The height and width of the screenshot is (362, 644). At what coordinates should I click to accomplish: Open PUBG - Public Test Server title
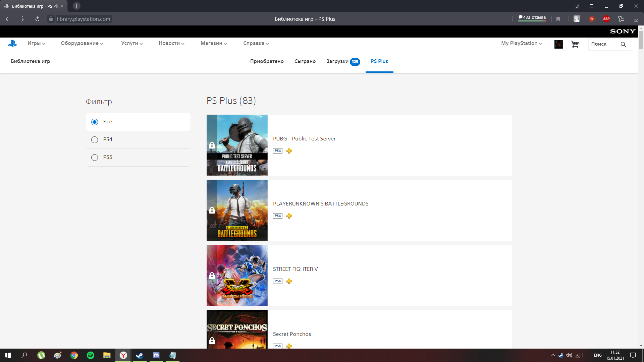[x=304, y=139]
